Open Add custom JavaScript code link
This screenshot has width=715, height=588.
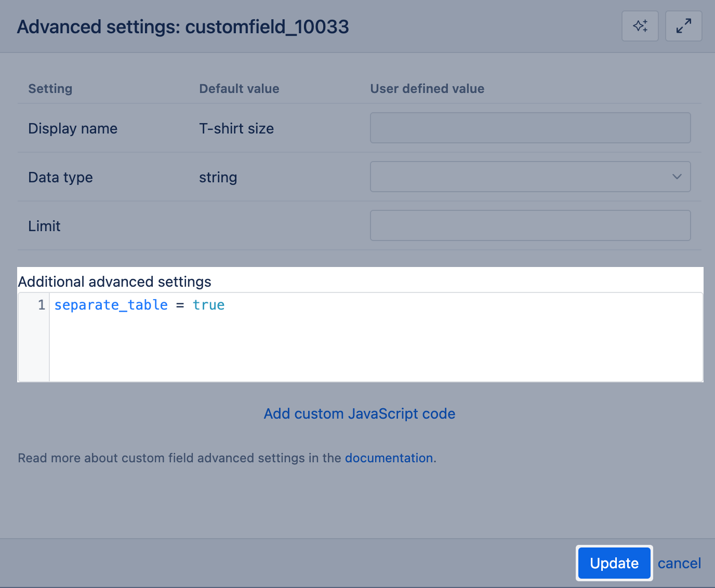click(x=360, y=413)
